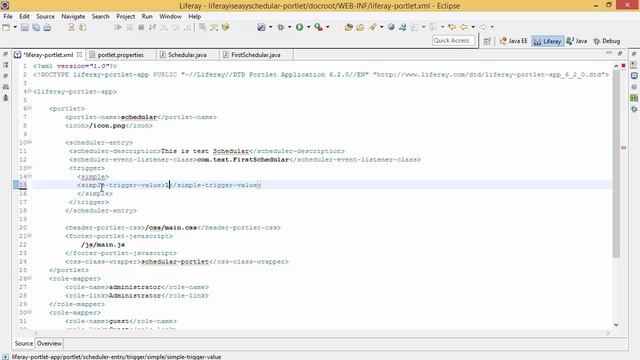Screen dimensions: 640x360
Task: Click the Debug bug icon in the toolbar
Action: 281,27
